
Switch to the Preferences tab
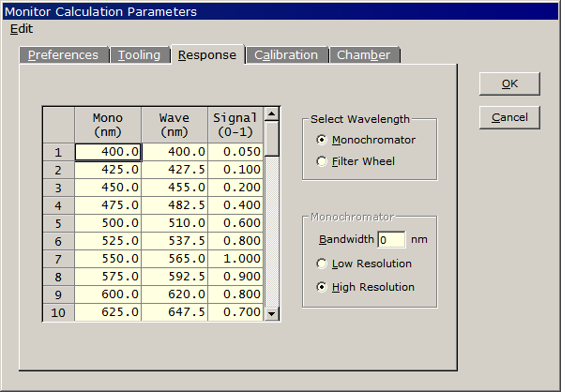(x=64, y=55)
